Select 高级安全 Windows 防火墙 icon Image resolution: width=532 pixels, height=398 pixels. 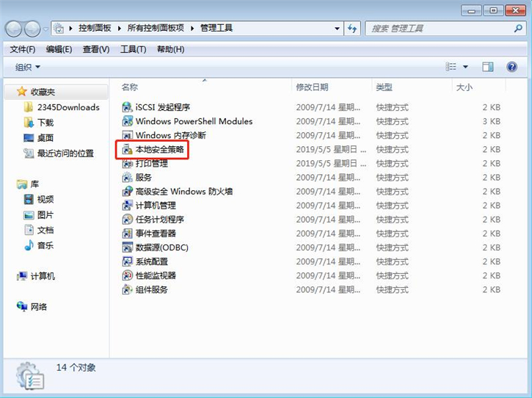[x=127, y=192]
